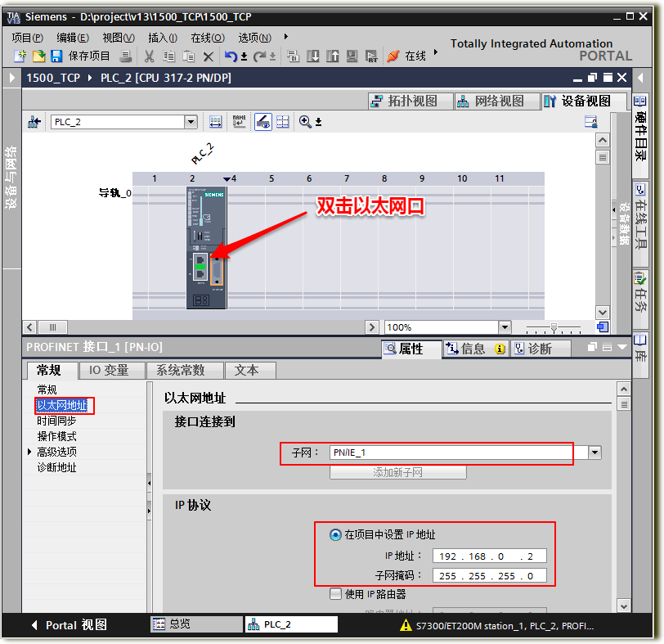
Task: Click the start simulation icon
Action: [352, 56]
